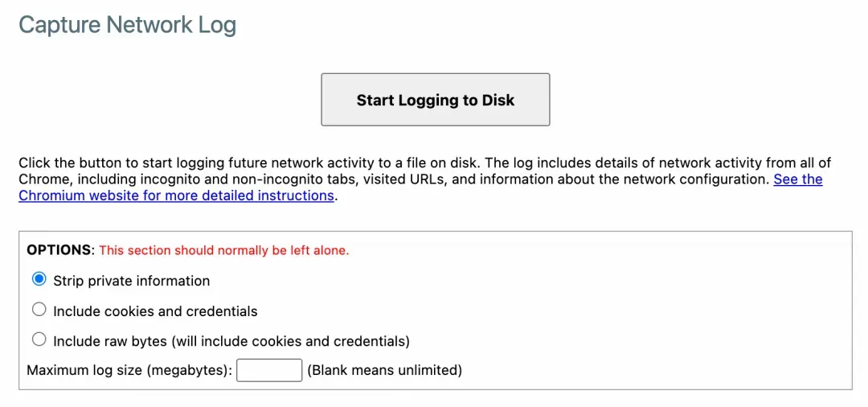Click the "(Blank means unlimited)" hint text
868x407 pixels.
coord(385,371)
